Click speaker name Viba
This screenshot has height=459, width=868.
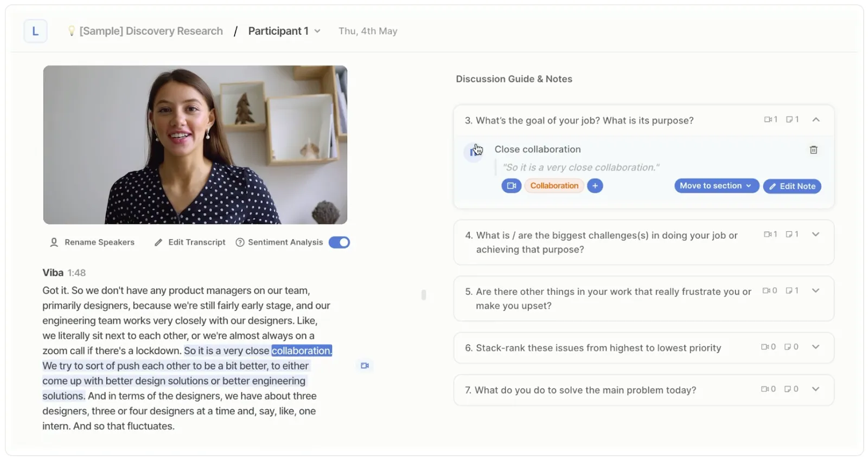tap(53, 273)
